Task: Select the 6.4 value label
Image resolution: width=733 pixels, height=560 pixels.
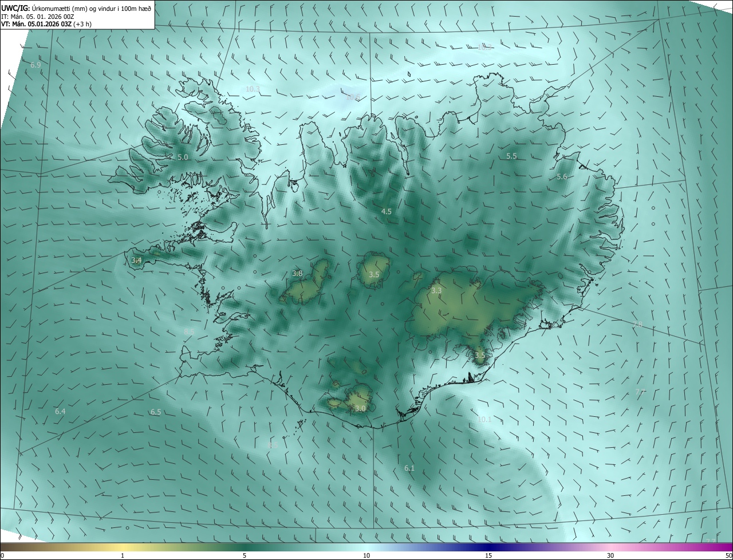Action: coord(60,412)
